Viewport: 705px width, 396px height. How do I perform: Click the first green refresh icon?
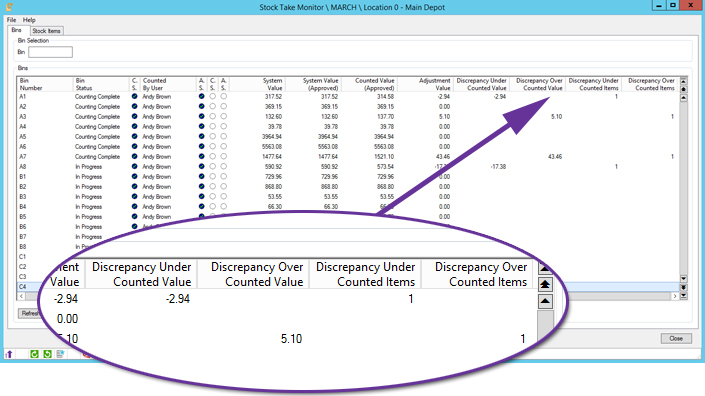tap(34, 354)
